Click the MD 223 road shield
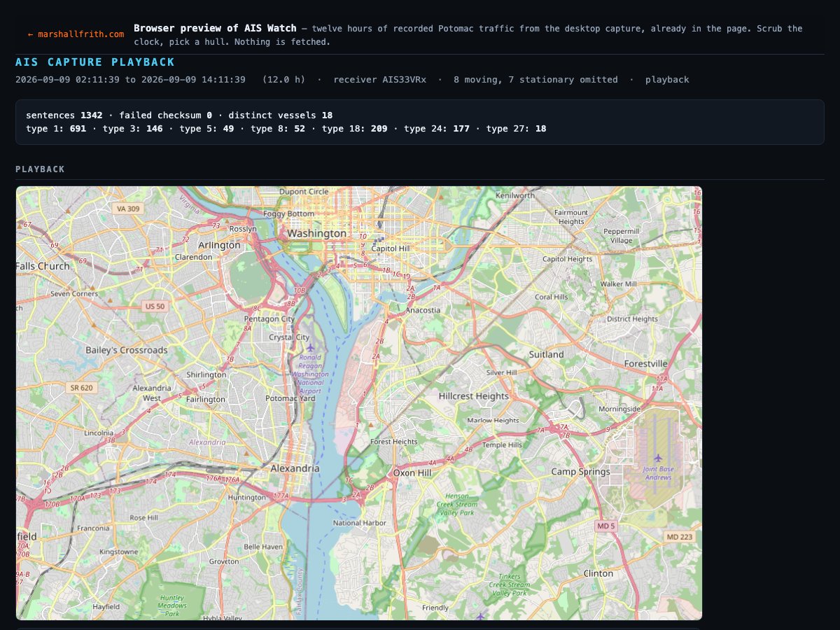Viewport: 840px width, 630px height. (x=679, y=536)
